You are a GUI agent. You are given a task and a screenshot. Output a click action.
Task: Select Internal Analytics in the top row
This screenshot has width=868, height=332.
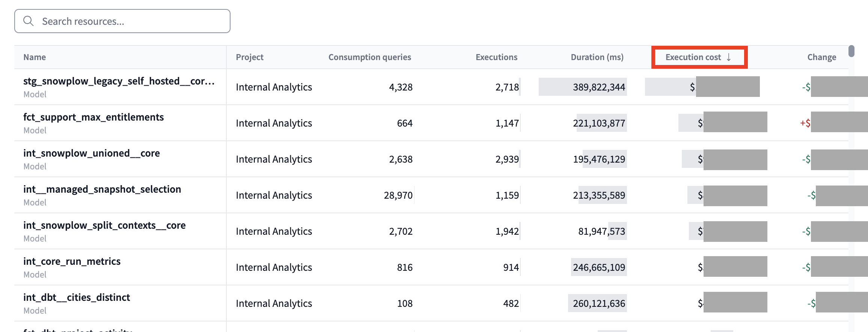[x=274, y=87]
